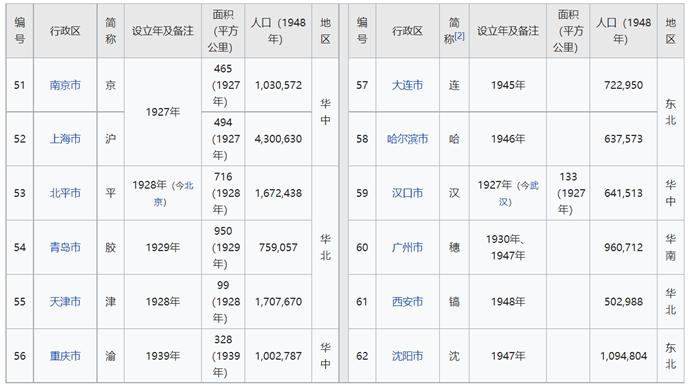691x386 pixels.
Task: Open the 重庆市 link
Action: pos(65,356)
